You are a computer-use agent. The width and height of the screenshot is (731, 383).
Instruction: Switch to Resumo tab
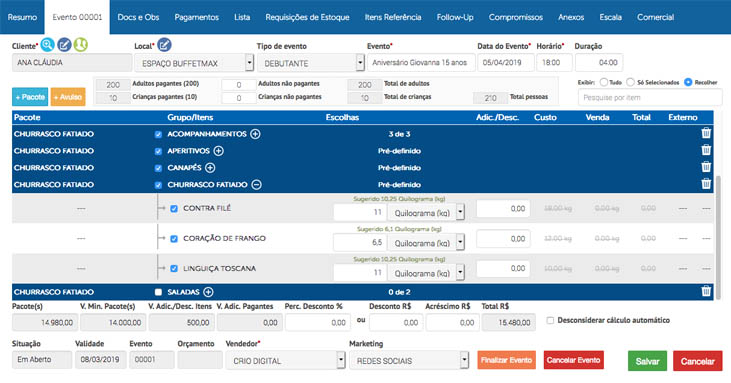click(22, 17)
